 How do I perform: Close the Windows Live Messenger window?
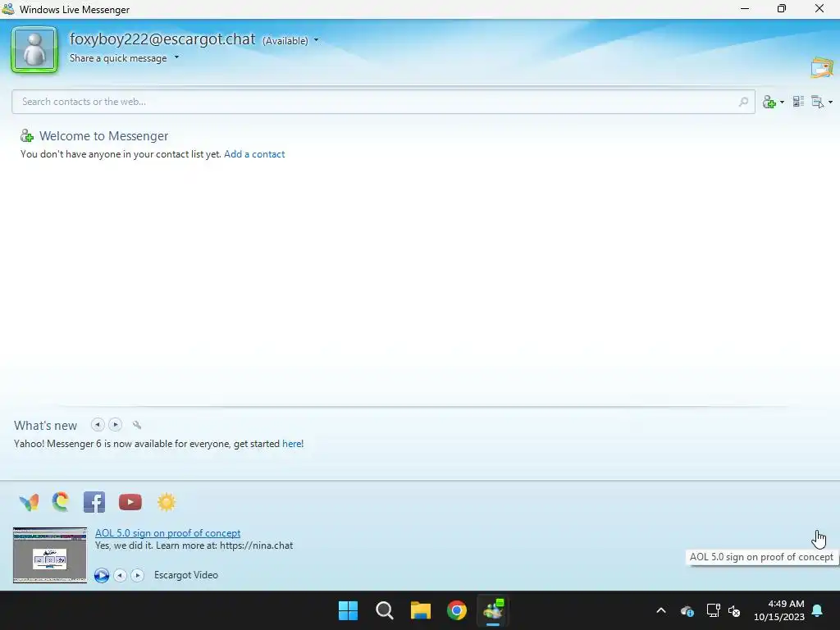(819, 8)
